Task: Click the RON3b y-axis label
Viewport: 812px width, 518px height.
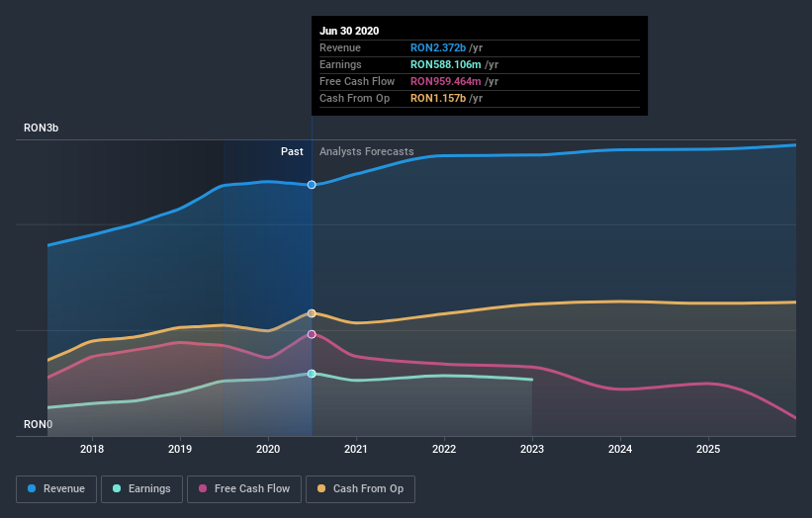Action: pos(41,128)
